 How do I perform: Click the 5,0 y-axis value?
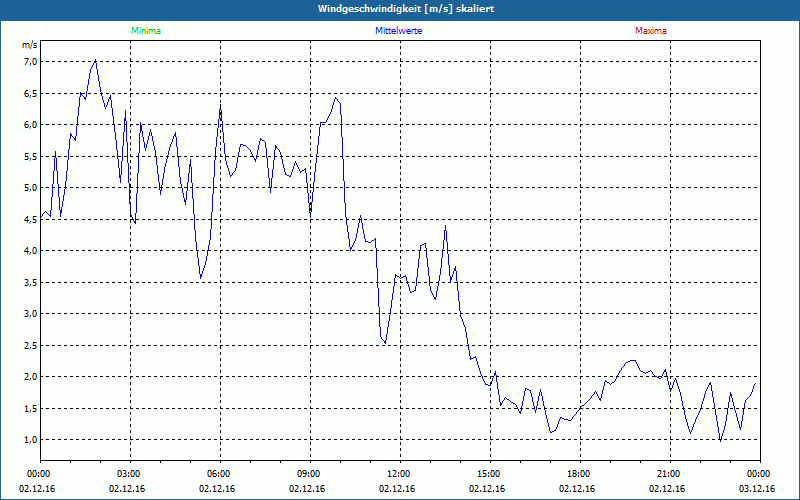click(x=31, y=188)
